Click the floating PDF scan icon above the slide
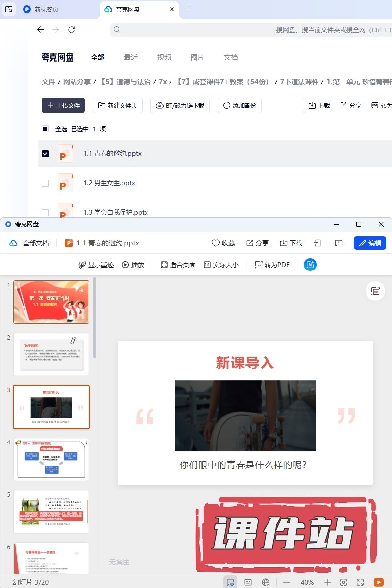This screenshot has width=392, height=588. [x=375, y=291]
